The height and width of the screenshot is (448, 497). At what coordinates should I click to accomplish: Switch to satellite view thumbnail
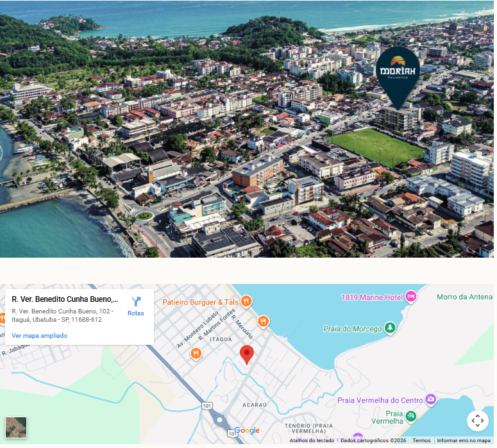pyautogui.click(x=16, y=427)
